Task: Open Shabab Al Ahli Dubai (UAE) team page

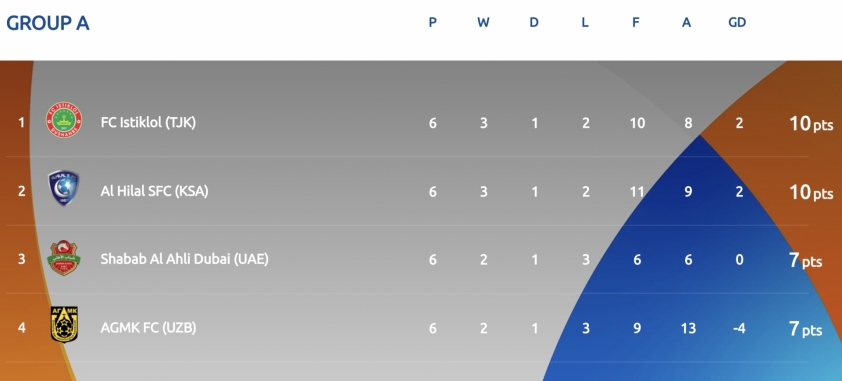Action: pyautogui.click(x=184, y=259)
